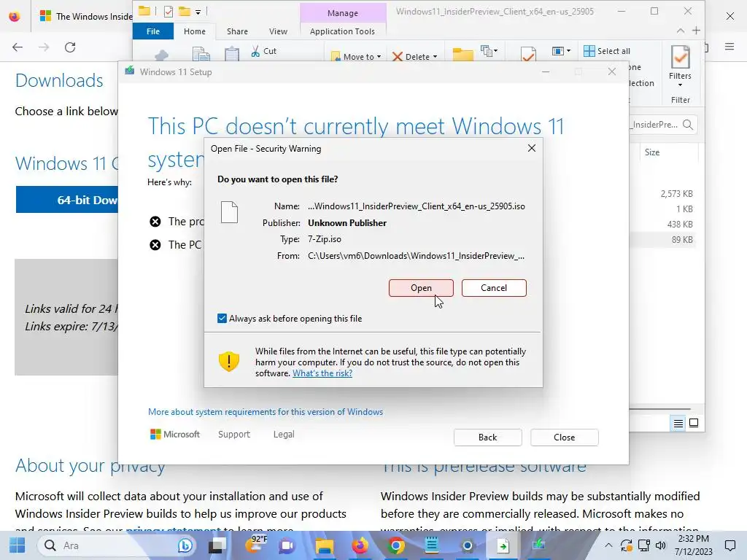Uncheck Always ask before opening this file
747x560 pixels.
coord(222,318)
